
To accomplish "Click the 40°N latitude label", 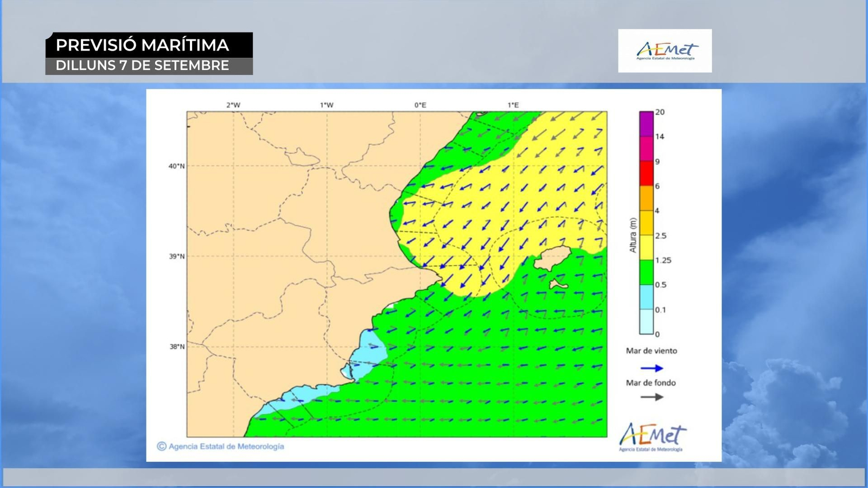I will (176, 166).
